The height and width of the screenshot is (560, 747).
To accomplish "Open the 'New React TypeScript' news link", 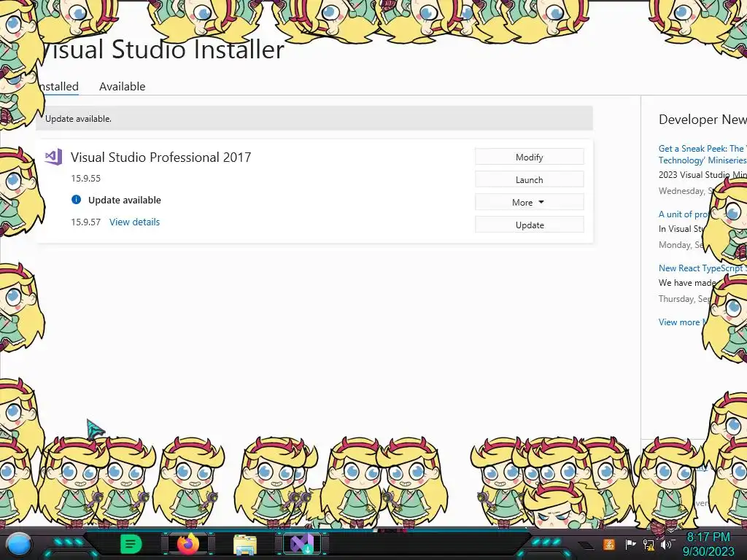I will 703,268.
